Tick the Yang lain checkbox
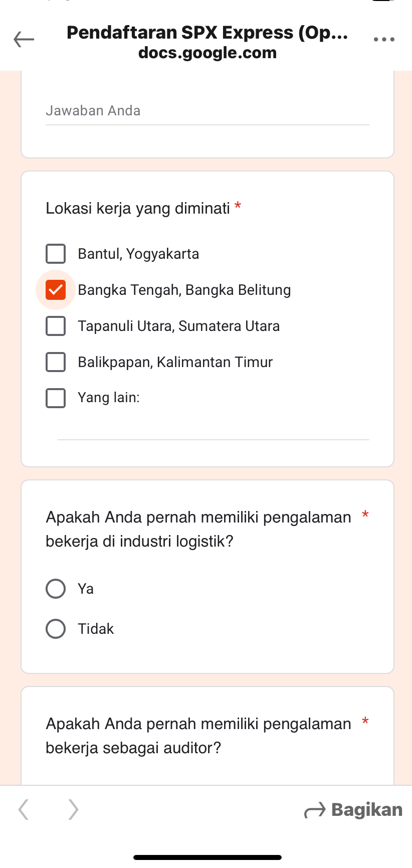The image size is (412, 868). pos(56,398)
